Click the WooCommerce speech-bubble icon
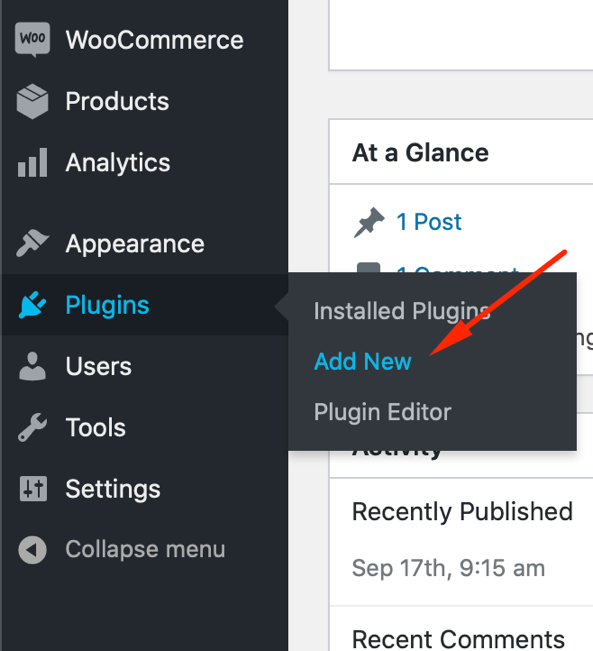This screenshot has height=651, width=593. (x=32, y=40)
